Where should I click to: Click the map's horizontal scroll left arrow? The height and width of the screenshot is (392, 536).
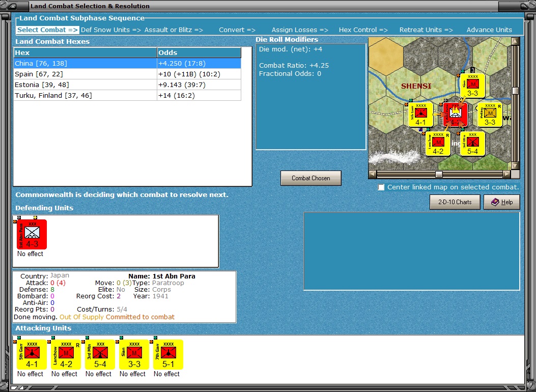tap(373, 174)
